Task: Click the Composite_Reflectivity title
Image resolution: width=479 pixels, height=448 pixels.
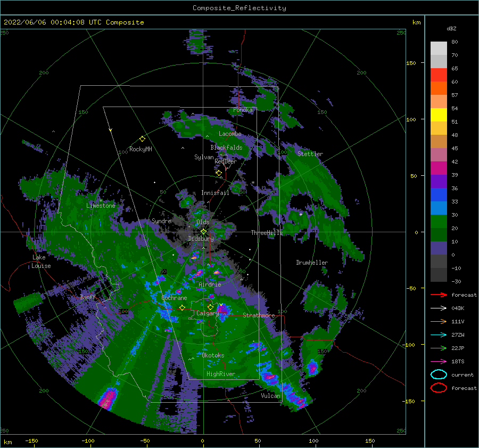Action: pos(240,8)
